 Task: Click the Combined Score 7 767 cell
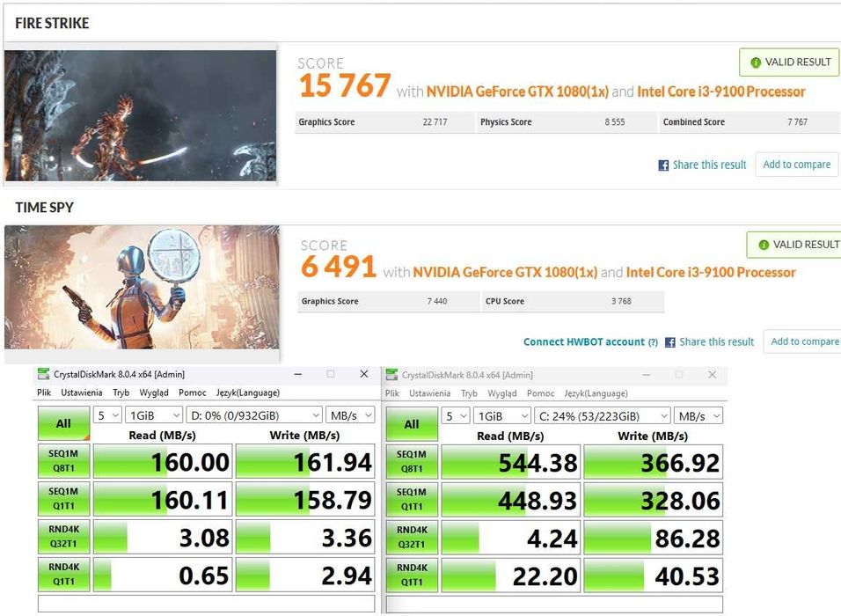point(750,122)
